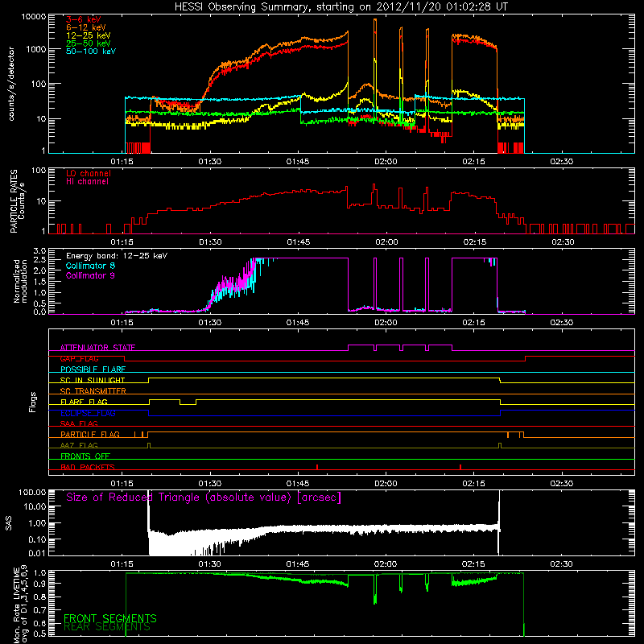Click the BAD_PACKETS flag label

(88, 467)
